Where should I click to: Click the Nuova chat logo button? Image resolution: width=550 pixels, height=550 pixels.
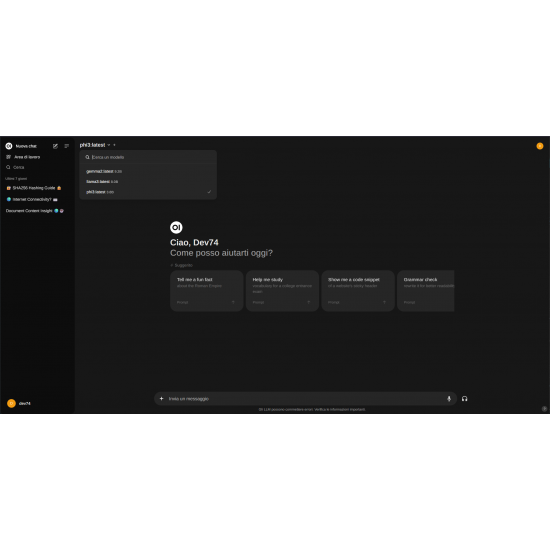click(x=21, y=146)
